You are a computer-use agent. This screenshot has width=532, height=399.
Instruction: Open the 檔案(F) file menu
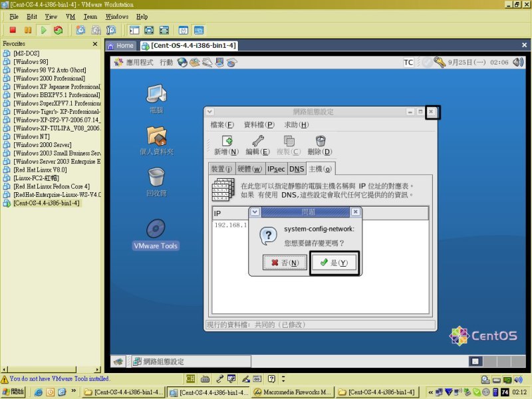pyautogui.click(x=222, y=125)
